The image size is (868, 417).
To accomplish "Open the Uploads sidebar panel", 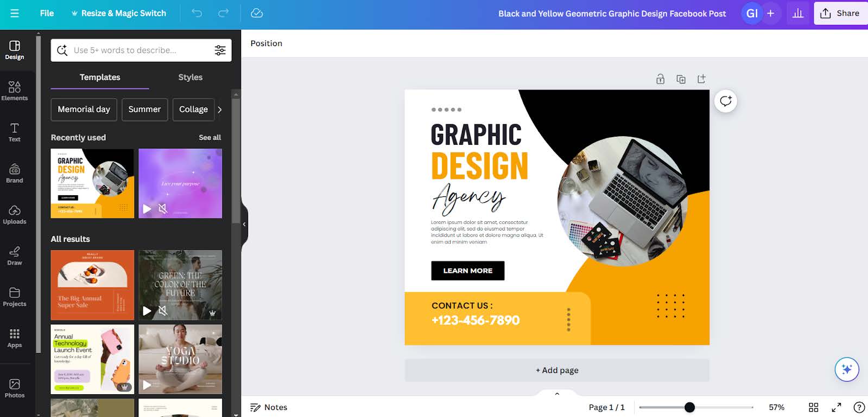I will tap(15, 215).
